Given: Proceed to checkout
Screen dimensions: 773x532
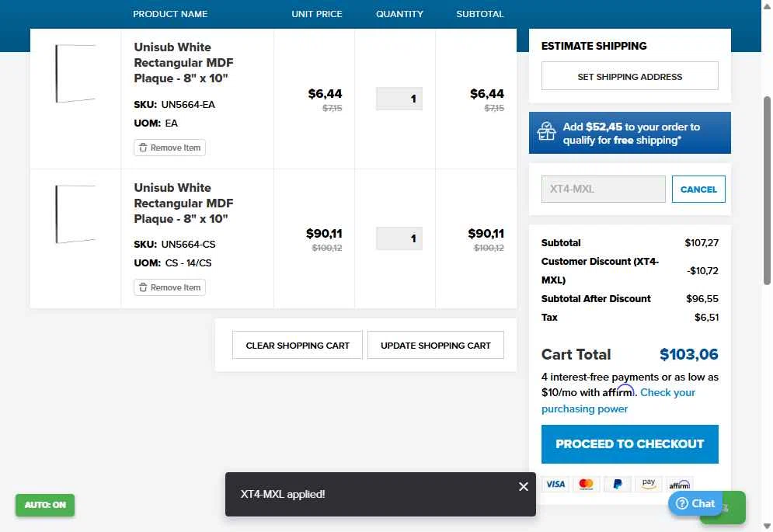Looking at the screenshot, I should (629, 443).
